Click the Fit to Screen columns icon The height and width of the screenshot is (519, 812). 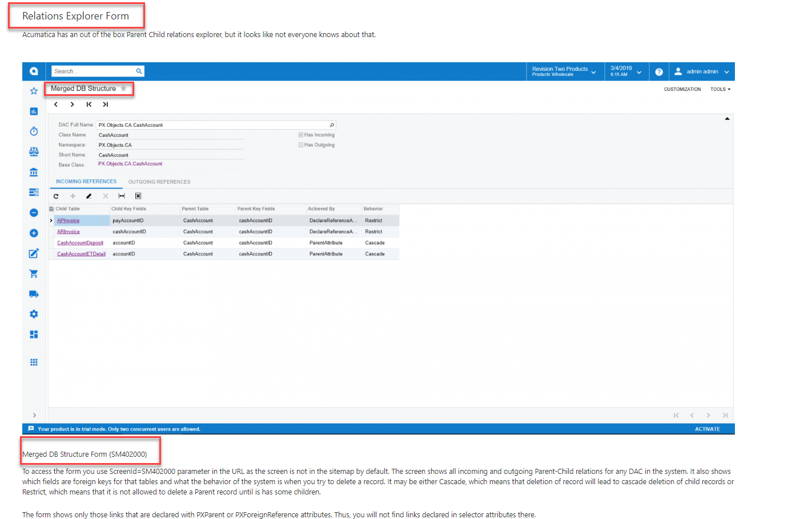pyautogui.click(x=122, y=196)
